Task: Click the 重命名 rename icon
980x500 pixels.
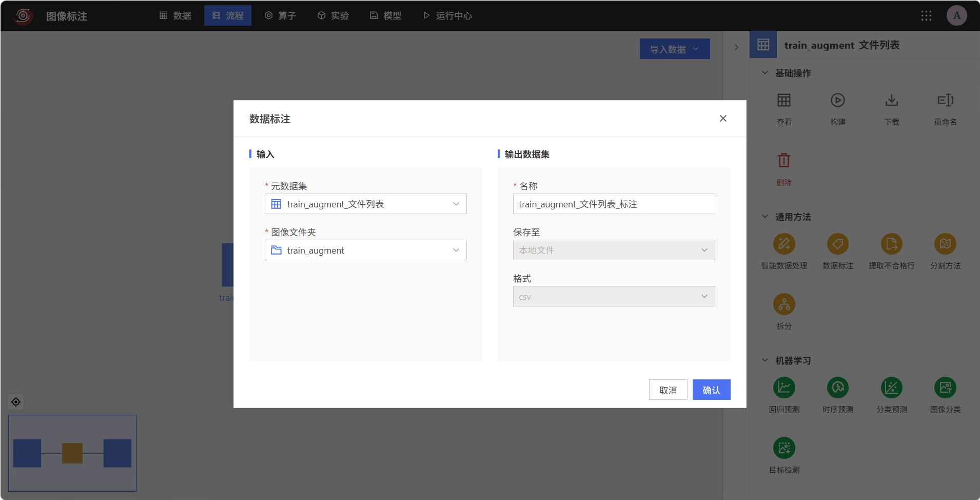Action: point(945,100)
